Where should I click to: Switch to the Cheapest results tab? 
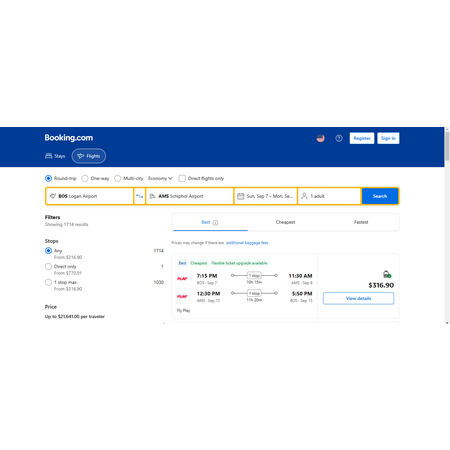(x=285, y=222)
